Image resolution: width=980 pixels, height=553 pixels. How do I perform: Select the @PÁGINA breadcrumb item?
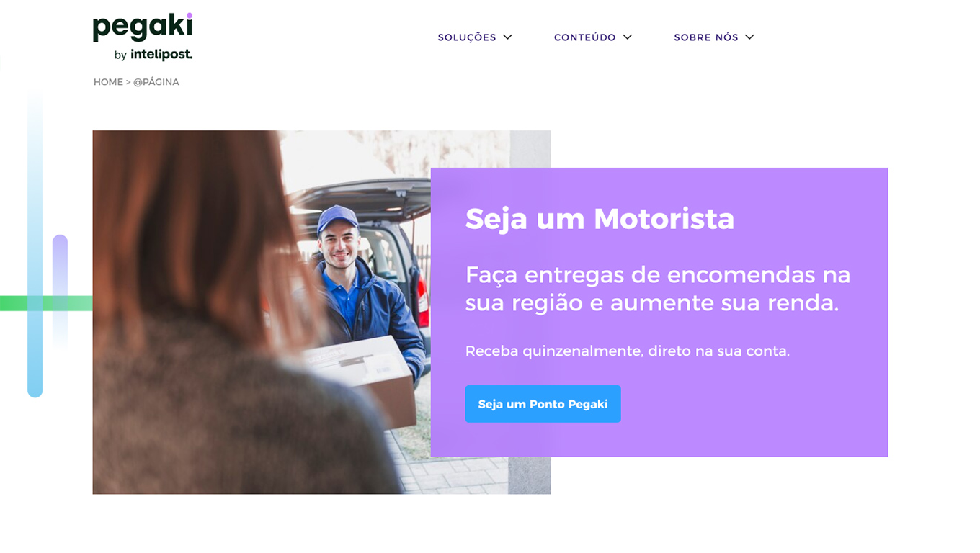(x=156, y=82)
